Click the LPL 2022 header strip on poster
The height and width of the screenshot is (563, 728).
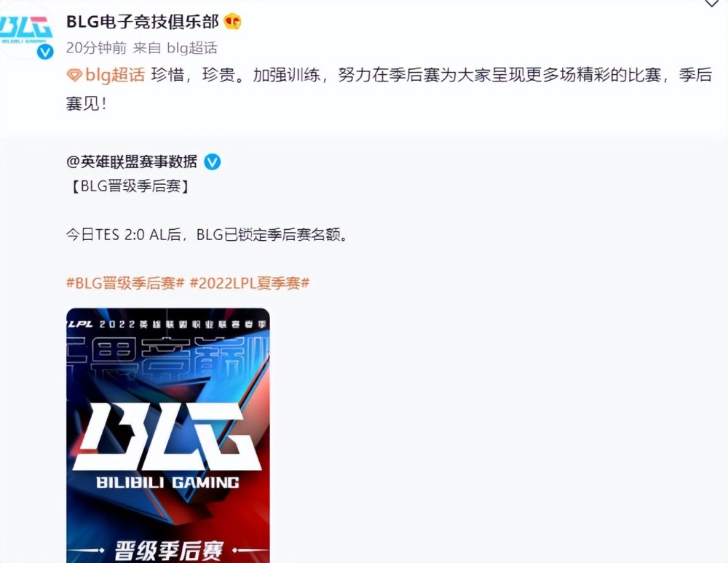pos(168,324)
